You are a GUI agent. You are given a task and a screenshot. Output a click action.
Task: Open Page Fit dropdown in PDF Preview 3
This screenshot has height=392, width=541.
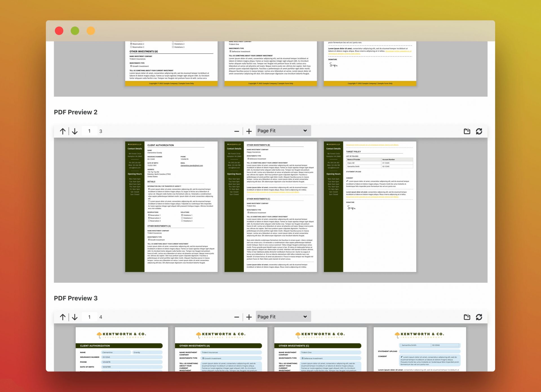[283, 317]
